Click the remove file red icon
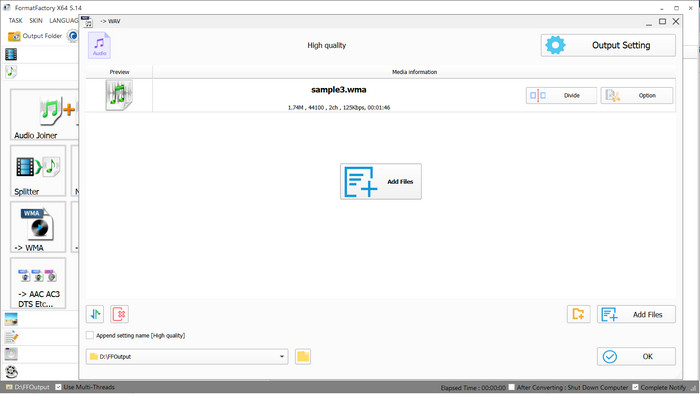This screenshot has width=700, height=394. (x=119, y=314)
